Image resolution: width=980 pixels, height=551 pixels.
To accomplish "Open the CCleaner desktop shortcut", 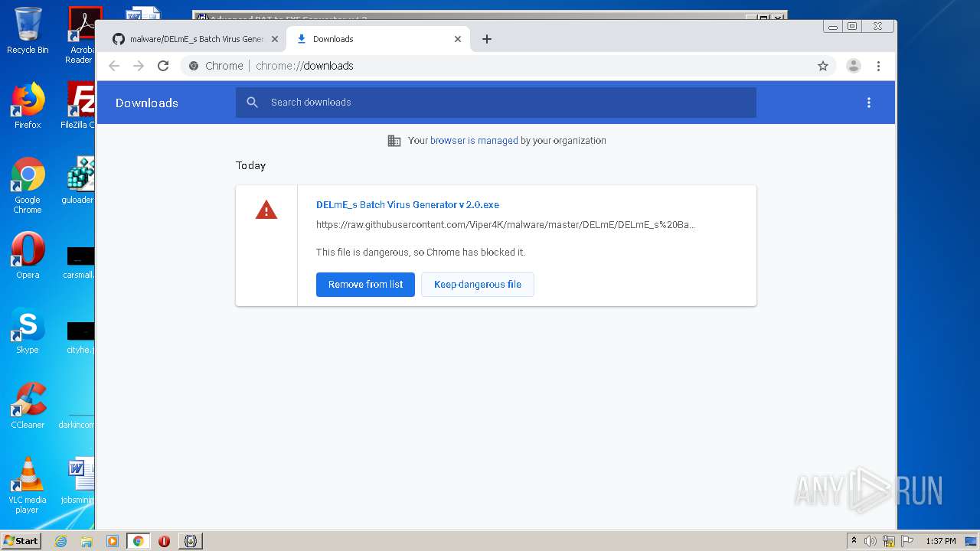I will coord(28,406).
